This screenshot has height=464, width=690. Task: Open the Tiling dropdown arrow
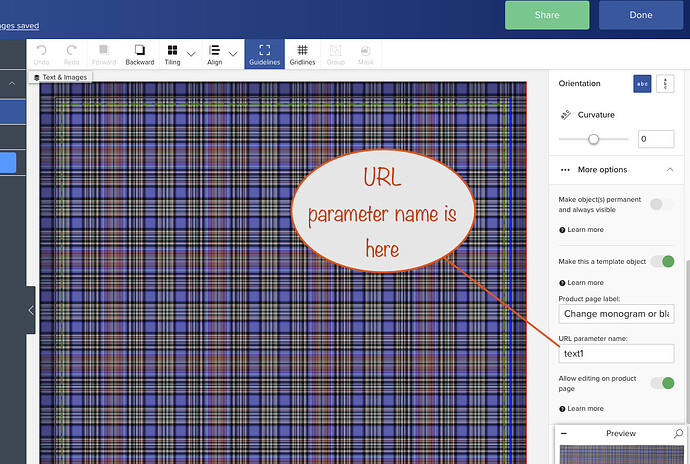(191, 54)
